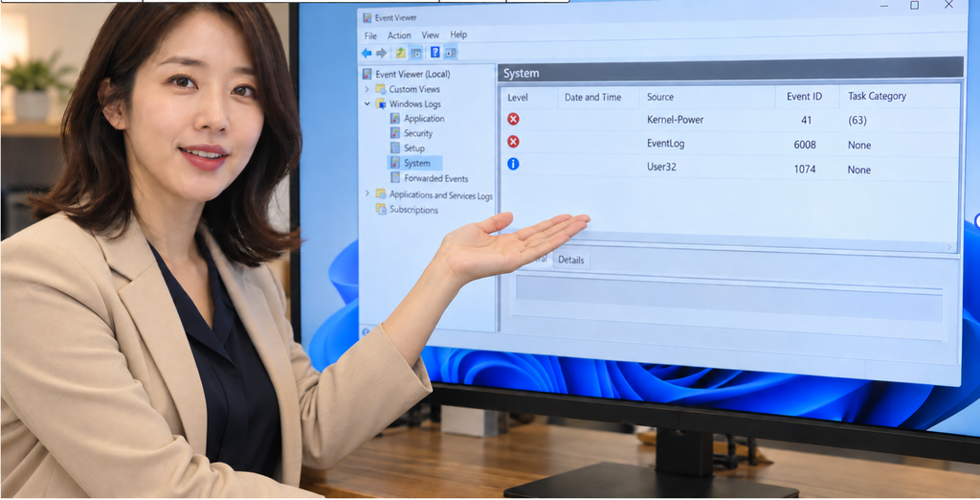Toggle the Show/Hide Console Tree icon
The image size is (980, 500).
pos(415,54)
